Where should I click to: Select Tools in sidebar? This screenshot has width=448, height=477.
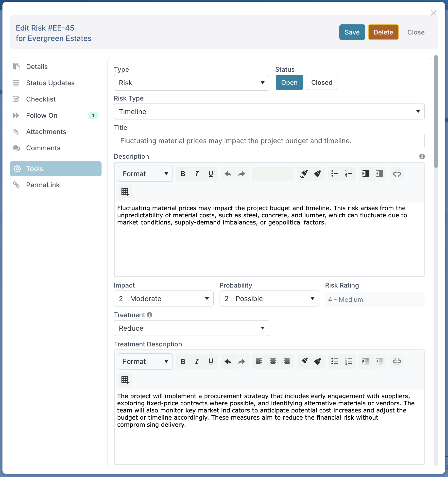coord(56,169)
